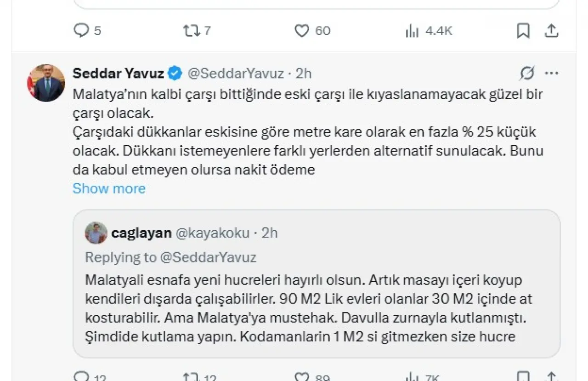The height and width of the screenshot is (381, 588).
Task: Like the Seddar Yavuz tweet with 89 likes
Action: click(312, 378)
